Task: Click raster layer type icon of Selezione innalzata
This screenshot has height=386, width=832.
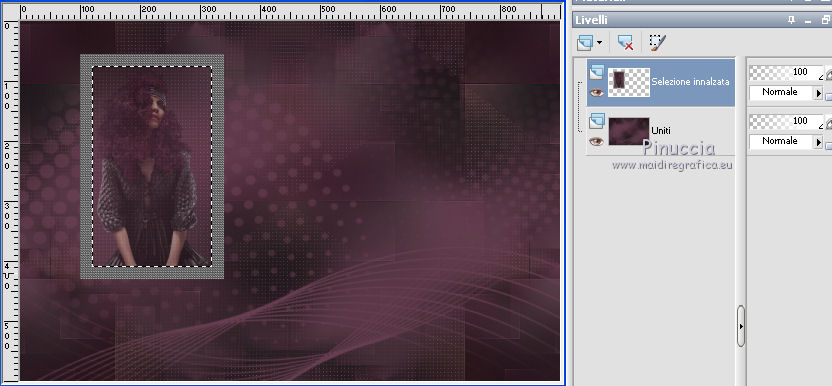Action: click(596, 72)
